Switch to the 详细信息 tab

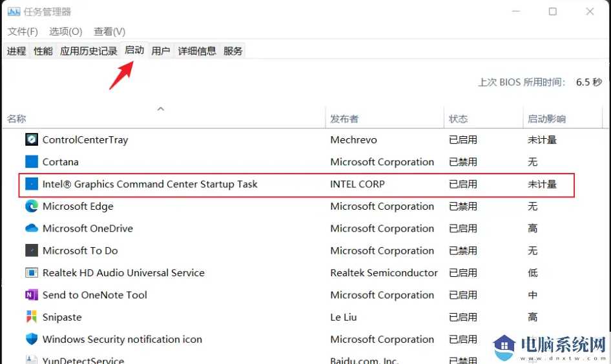tap(197, 51)
